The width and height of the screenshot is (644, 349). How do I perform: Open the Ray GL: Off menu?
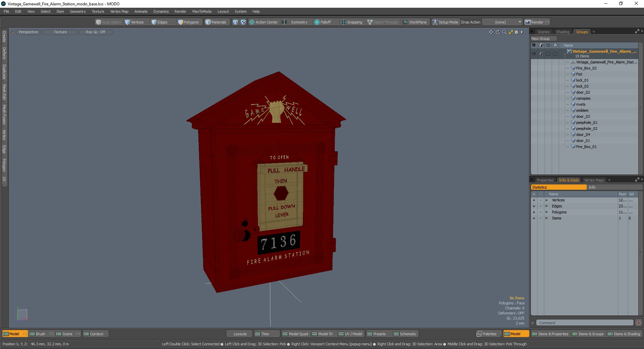[x=96, y=32]
